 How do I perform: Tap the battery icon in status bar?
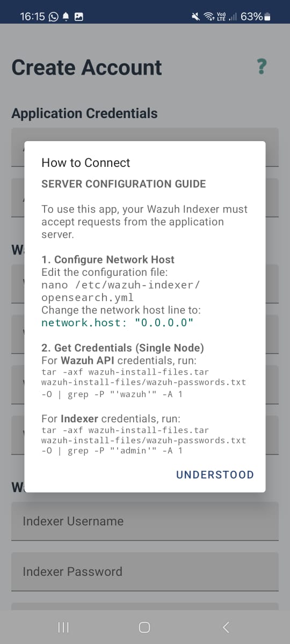[x=267, y=17]
